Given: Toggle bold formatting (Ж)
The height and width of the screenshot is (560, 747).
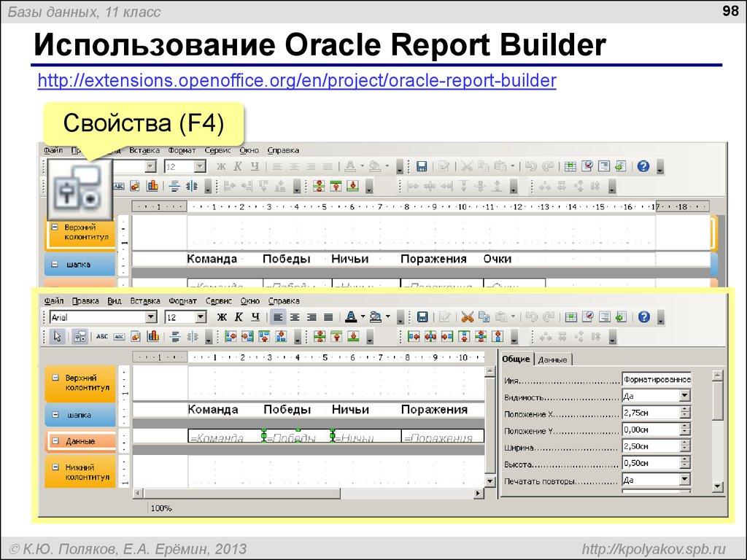Looking at the screenshot, I should click(222, 317).
